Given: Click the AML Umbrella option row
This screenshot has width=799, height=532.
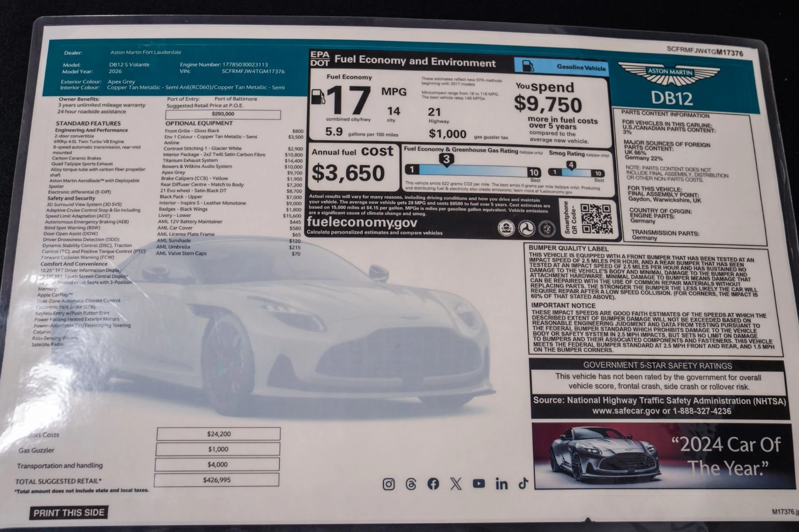Looking at the screenshot, I should [x=228, y=247].
